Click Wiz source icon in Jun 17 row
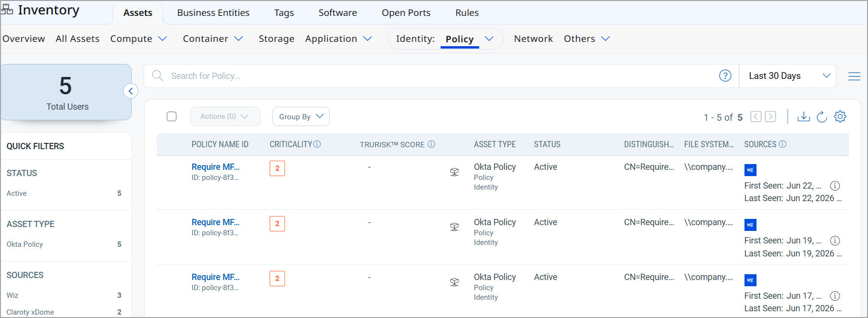Viewport: 868px width, 318px height. (x=750, y=280)
